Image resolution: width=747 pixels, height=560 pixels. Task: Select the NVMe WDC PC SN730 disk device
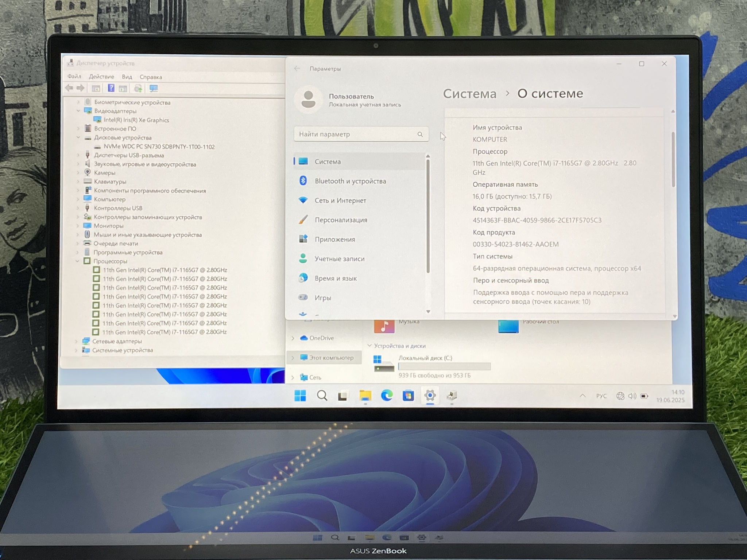tap(159, 147)
